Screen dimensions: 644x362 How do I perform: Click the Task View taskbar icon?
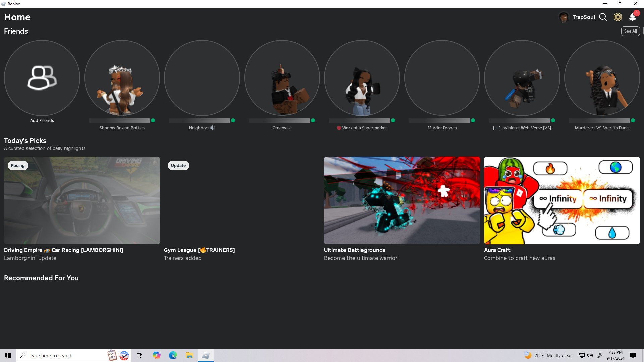[140, 355]
